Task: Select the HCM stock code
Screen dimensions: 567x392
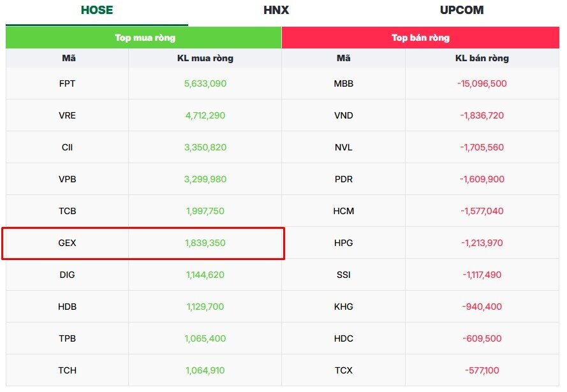Action: click(x=344, y=210)
